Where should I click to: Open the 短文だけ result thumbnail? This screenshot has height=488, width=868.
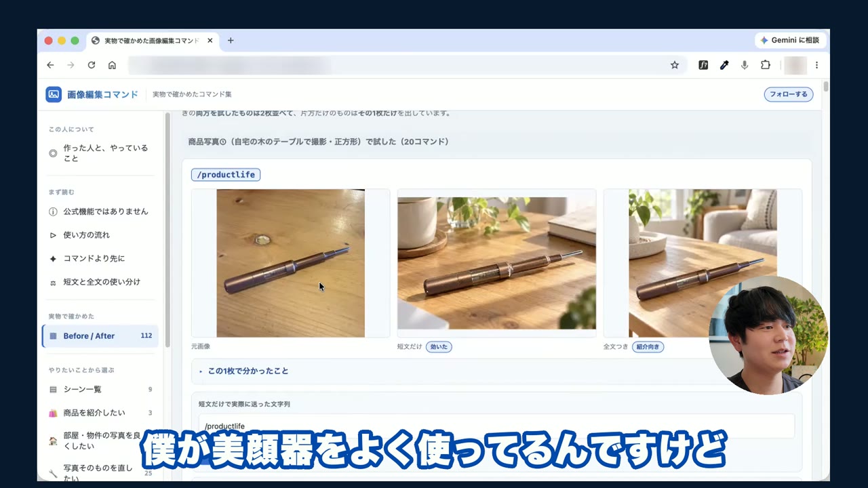tap(496, 263)
